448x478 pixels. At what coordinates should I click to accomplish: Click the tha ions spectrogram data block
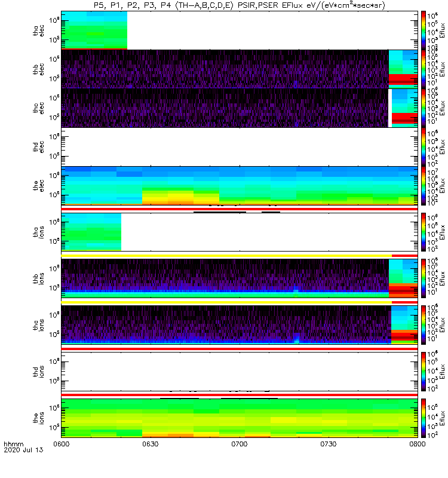91,232
